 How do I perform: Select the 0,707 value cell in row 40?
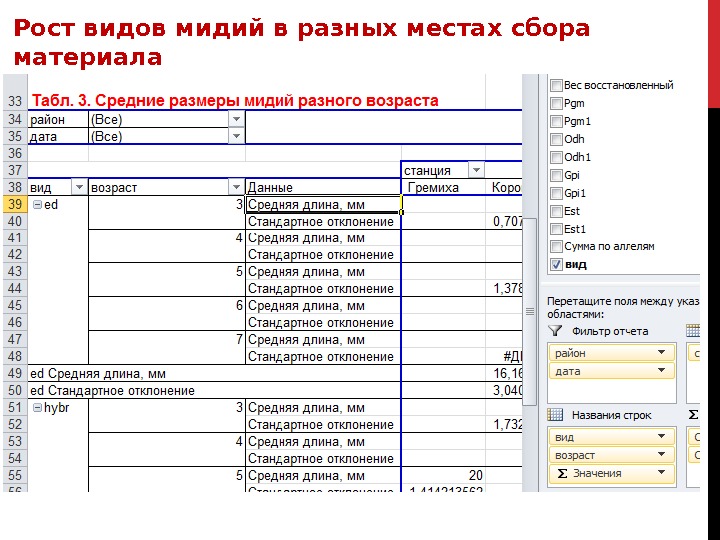tap(504, 222)
